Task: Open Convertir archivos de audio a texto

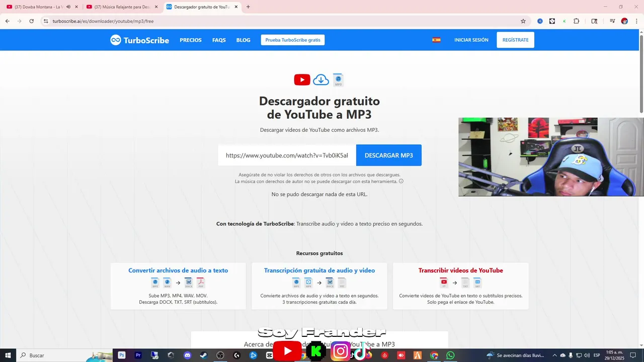Action: (x=178, y=270)
